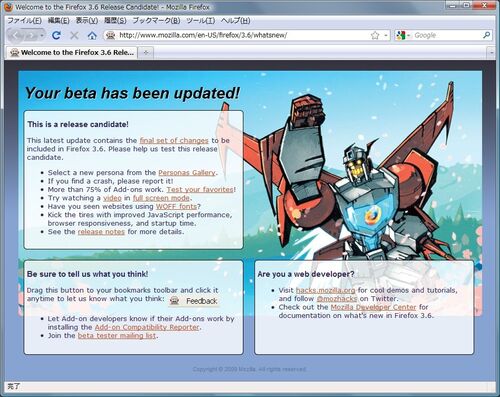Click the Stop loading X icon
Image resolution: width=500 pixels, height=397 pixels.
(74, 35)
